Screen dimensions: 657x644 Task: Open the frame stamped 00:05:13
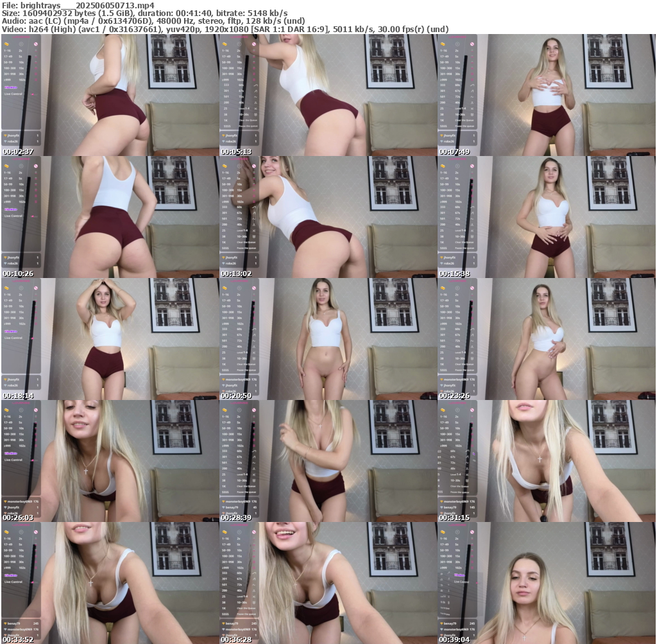click(328, 95)
